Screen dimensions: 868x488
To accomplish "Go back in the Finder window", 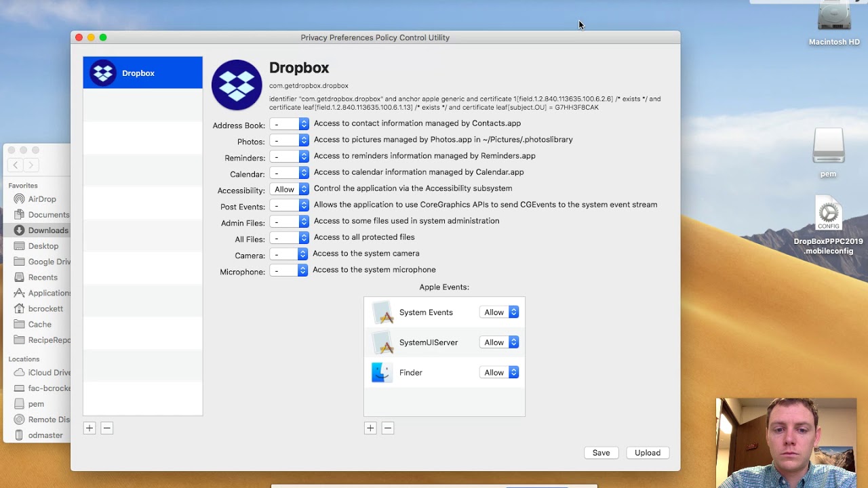I will [16, 165].
